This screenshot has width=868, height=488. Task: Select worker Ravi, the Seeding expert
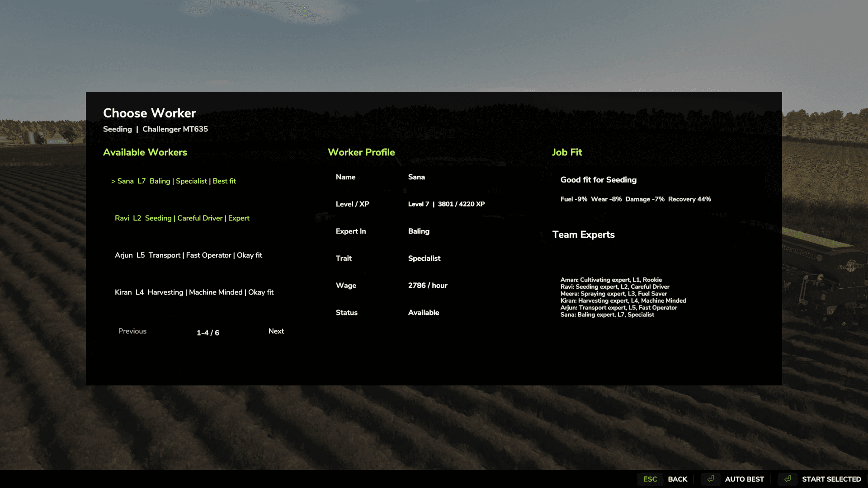tap(182, 218)
